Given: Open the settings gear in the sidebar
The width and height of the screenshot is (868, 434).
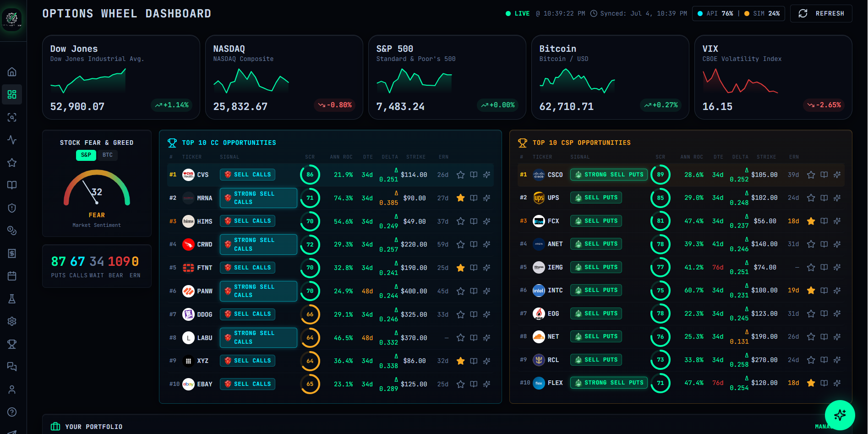Looking at the screenshot, I should (12, 321).
